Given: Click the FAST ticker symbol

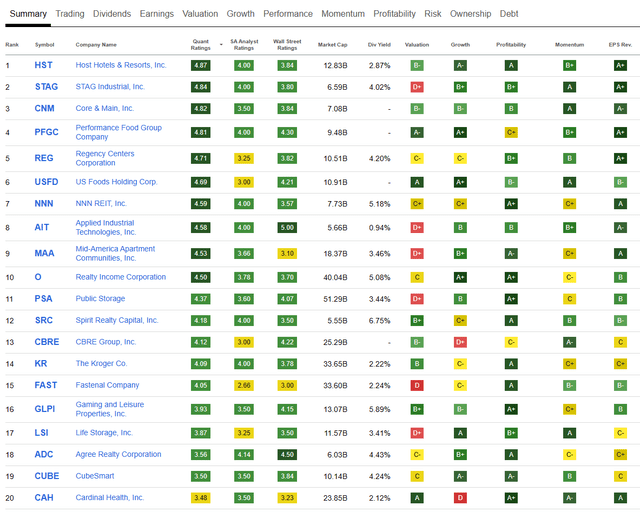Looking at the screenshot, I should pos(46,385).
